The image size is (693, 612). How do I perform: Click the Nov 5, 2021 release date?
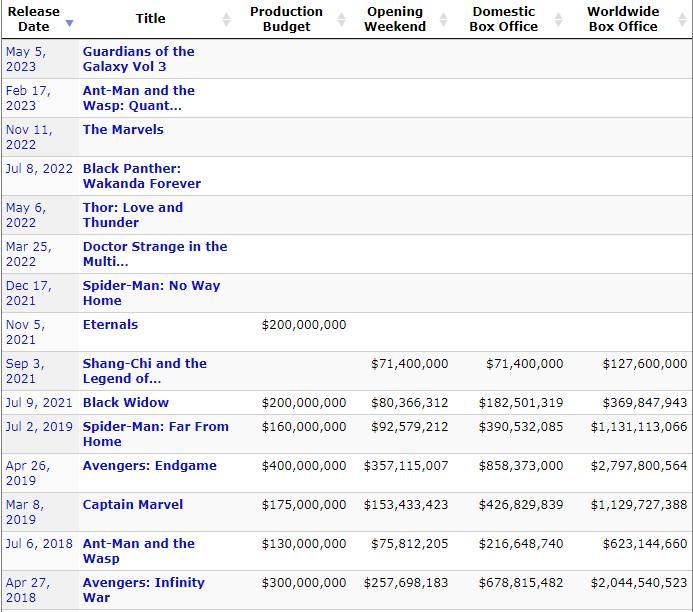point(25,332)
